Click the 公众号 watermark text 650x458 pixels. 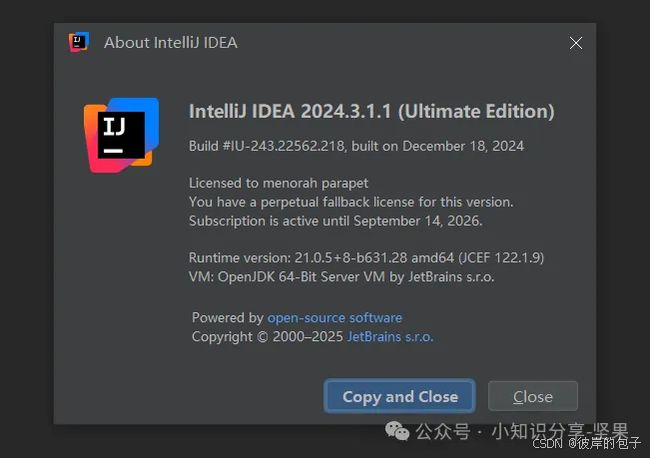click(x=443, y=431)
